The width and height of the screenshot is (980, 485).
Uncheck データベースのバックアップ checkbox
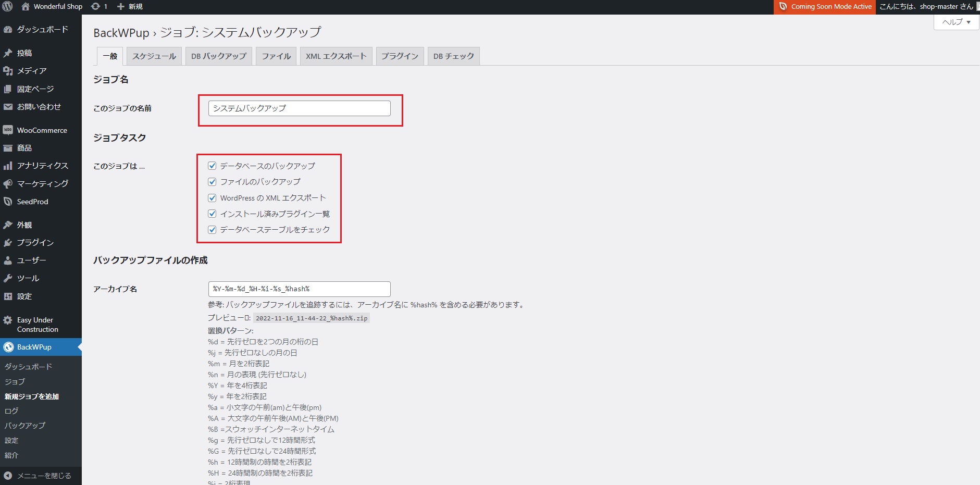tap(212, 166)
